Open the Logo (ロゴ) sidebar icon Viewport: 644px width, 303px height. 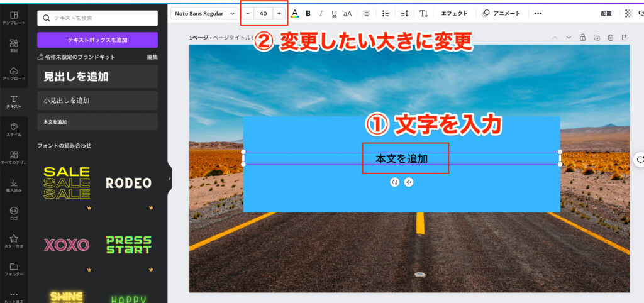14,214
